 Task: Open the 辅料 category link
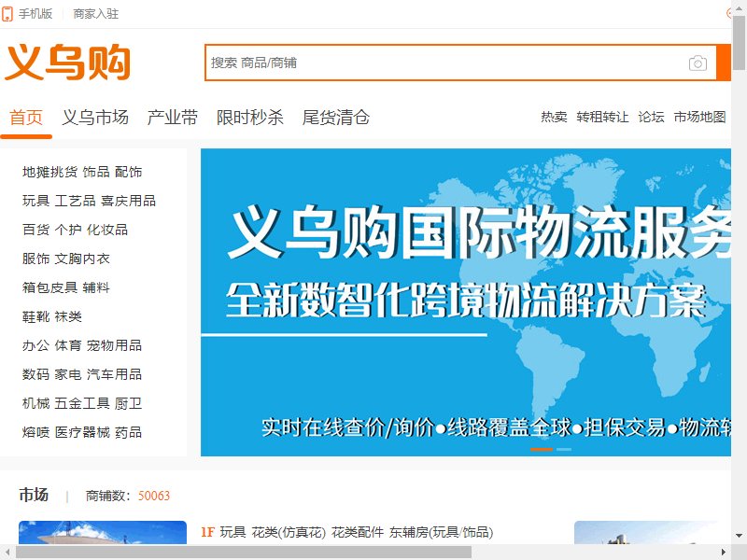96,287
